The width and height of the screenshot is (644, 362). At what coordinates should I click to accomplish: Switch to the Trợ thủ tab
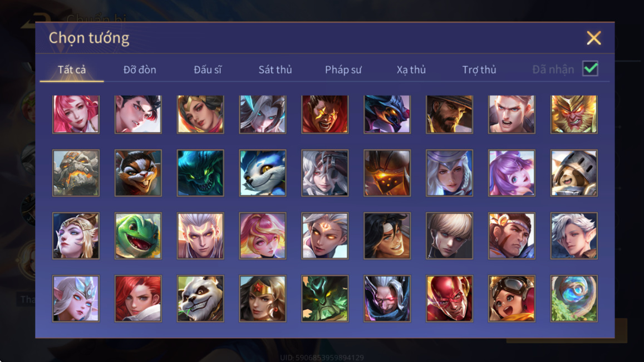click(x=479, y=70)
